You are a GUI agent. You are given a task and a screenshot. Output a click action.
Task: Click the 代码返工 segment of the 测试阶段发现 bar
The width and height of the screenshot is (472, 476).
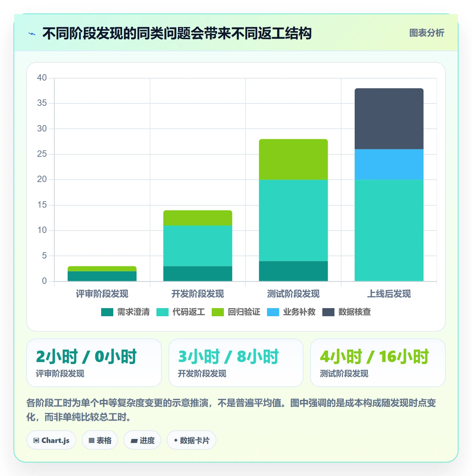click(x=293, y=220)
